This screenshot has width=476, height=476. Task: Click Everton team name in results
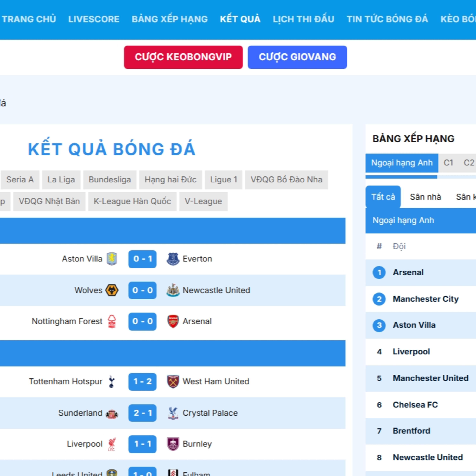pyautogui.click(x=197, y=259)
